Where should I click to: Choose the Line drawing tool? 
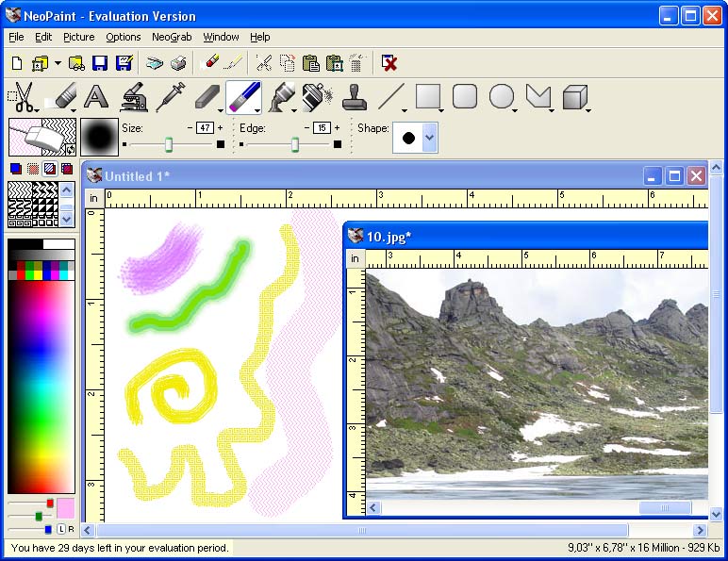tap(391, 96)
